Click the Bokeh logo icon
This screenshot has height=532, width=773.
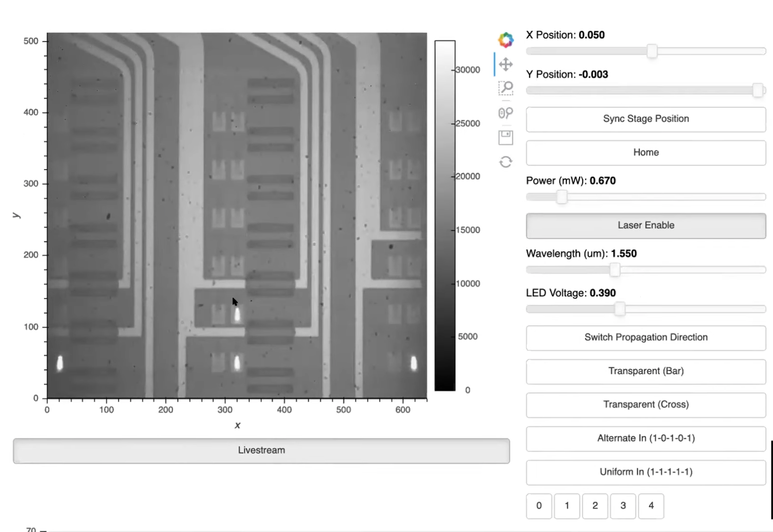point(505,40)
